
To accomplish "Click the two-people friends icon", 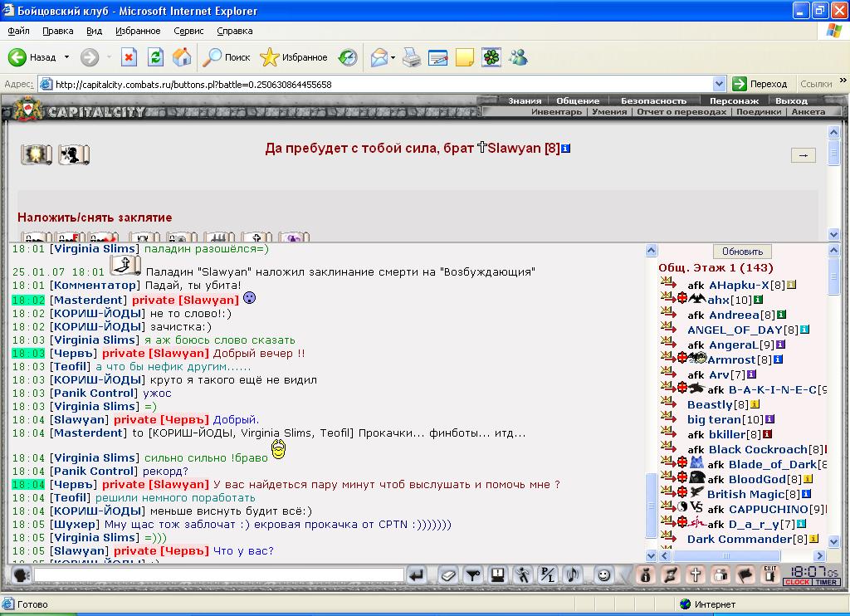I will tap(720, 574).
